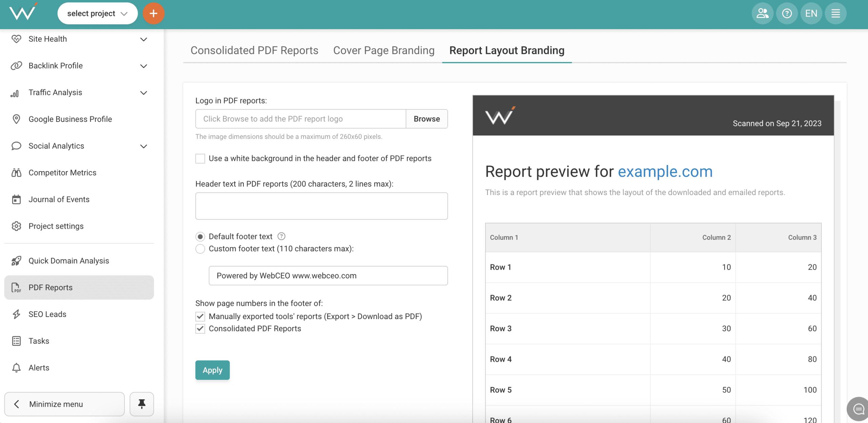Click the Social Analytics speech bubble icon
868x423 pixels.
(x=16, y=146)
